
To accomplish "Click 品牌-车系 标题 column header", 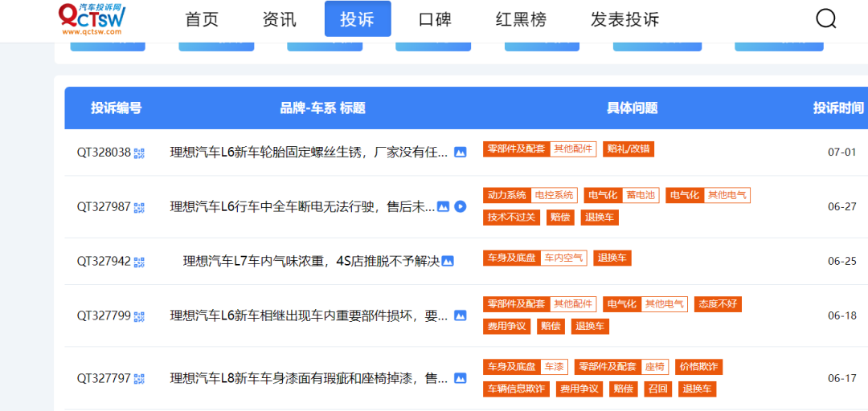I will pyautogui.click(x=323, y=108).
